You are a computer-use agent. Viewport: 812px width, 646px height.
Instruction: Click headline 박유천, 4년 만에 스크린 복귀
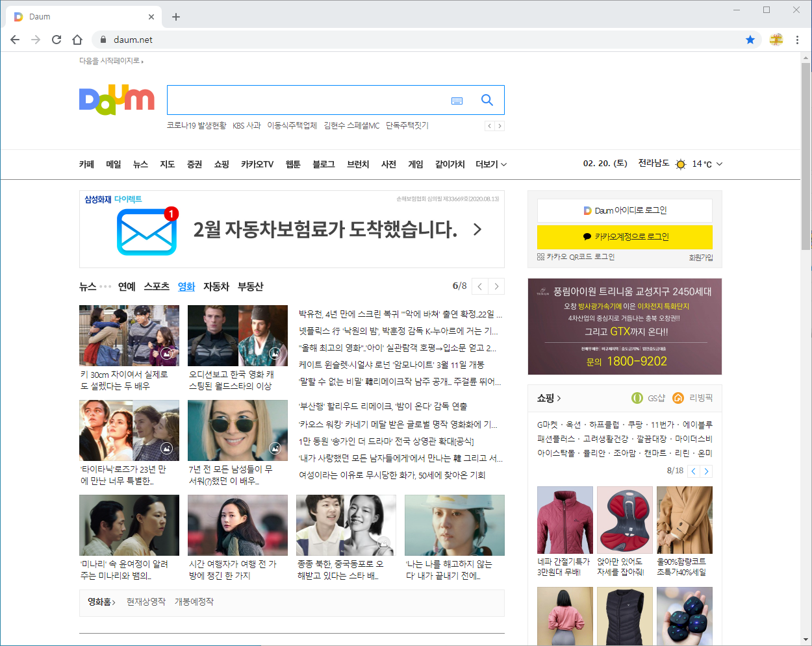[x=401, y=314]
